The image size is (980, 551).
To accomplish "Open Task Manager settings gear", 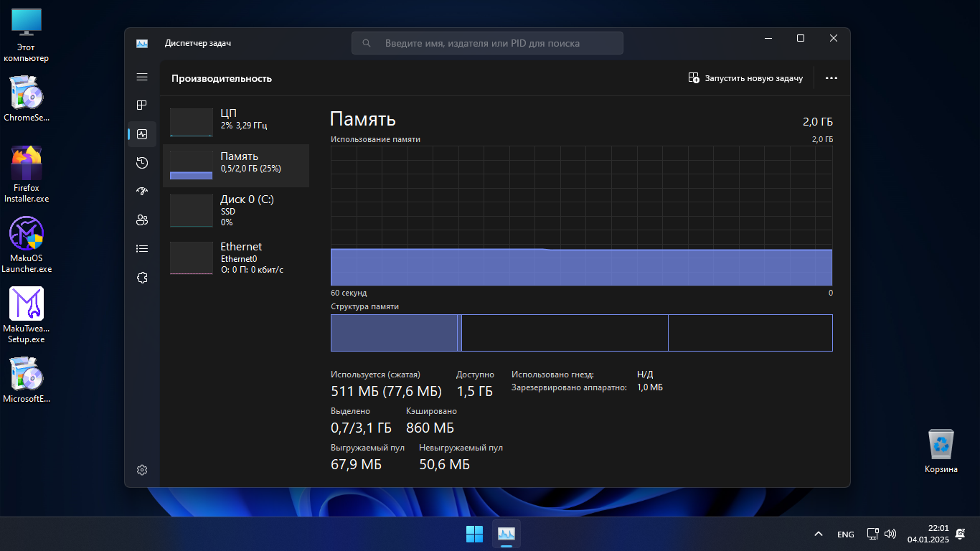I will click(x=142, y=470).
